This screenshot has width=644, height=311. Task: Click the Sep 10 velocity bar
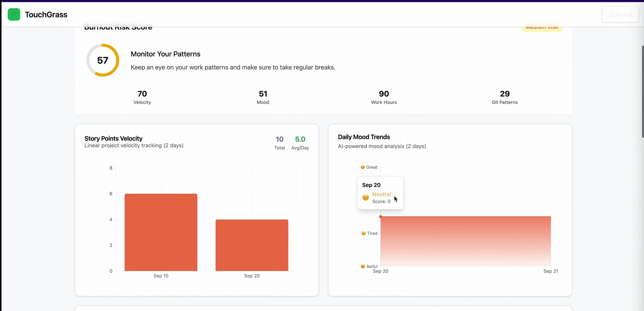coord(161,232)
